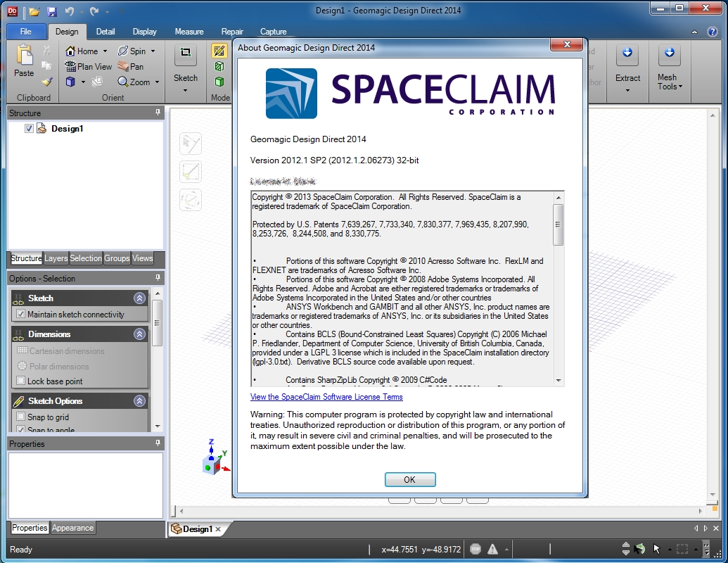Viewport: 728px width, 563px height.
Task: Toggle Maintain sketch connectivity checkbox
Action: coord(20,314)
